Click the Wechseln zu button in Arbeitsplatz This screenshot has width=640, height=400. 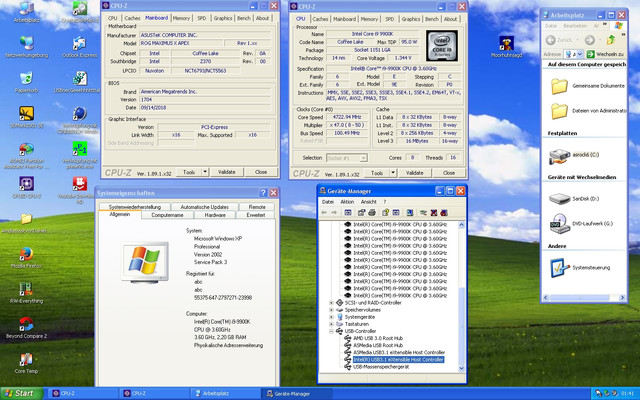coord(605,54)
